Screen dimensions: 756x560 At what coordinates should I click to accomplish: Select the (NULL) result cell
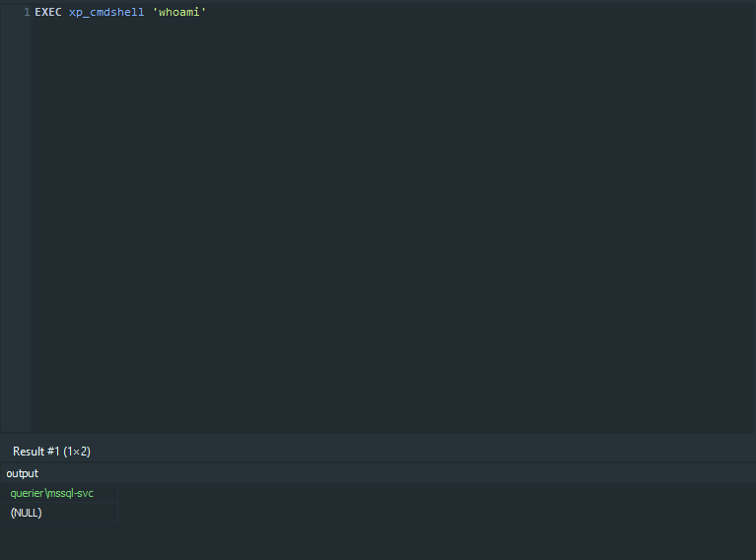(x=27, y=513)
